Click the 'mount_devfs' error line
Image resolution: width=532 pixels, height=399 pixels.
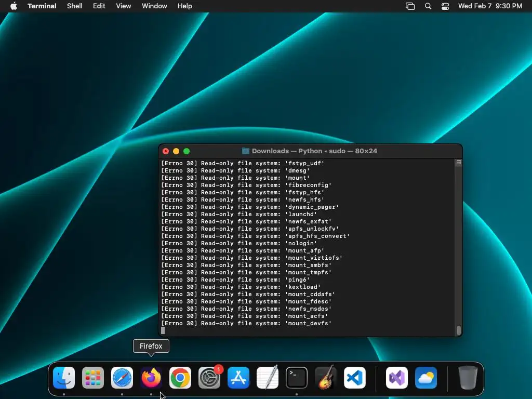click(x=246, y=324)
